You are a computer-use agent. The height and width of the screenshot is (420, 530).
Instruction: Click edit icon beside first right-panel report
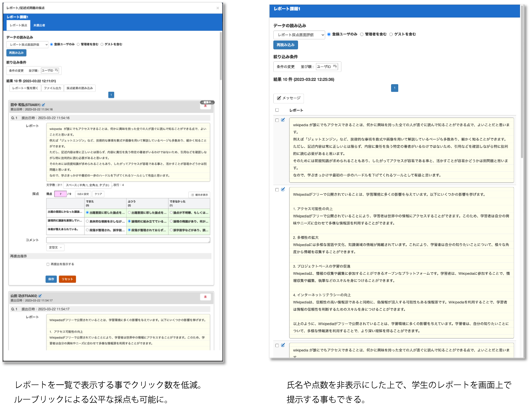click(x=283, y=120)
